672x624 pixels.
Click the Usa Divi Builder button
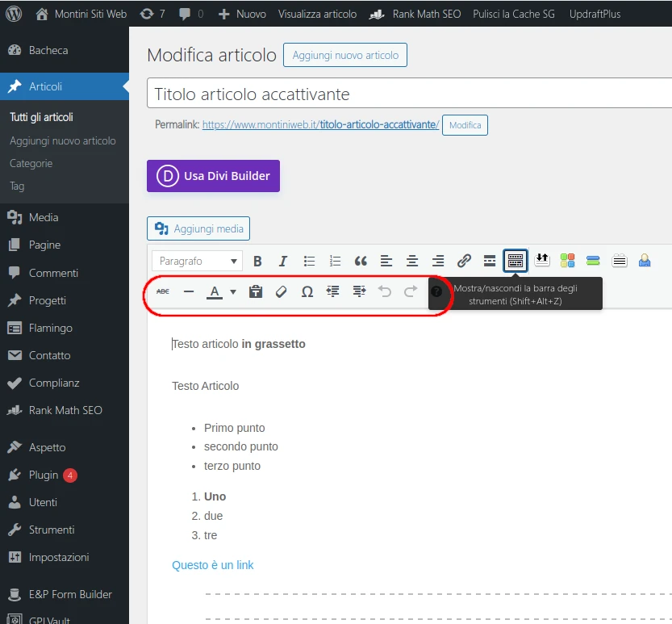click(213, 176)
